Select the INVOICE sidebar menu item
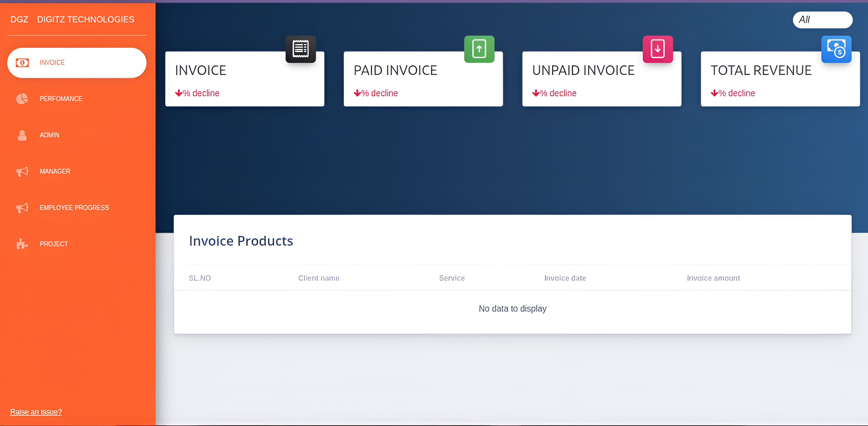This screenshot has width=868, height=426. (77, 63)
